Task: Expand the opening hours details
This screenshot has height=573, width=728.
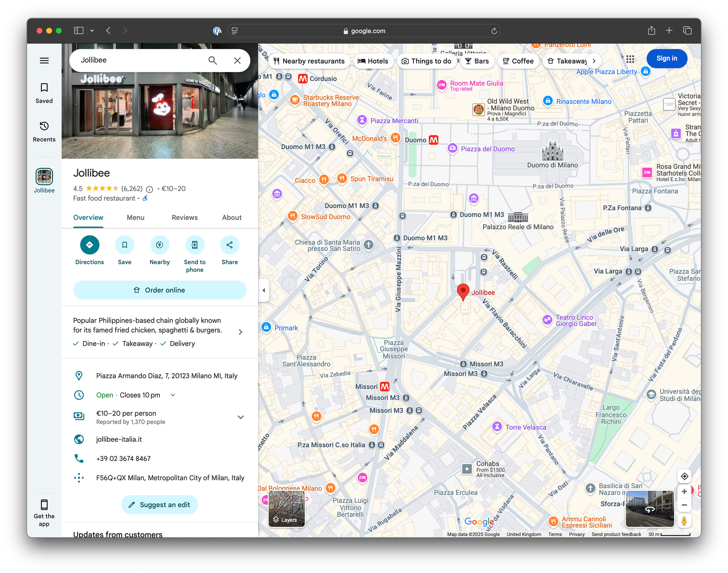Action: point(172,395)
